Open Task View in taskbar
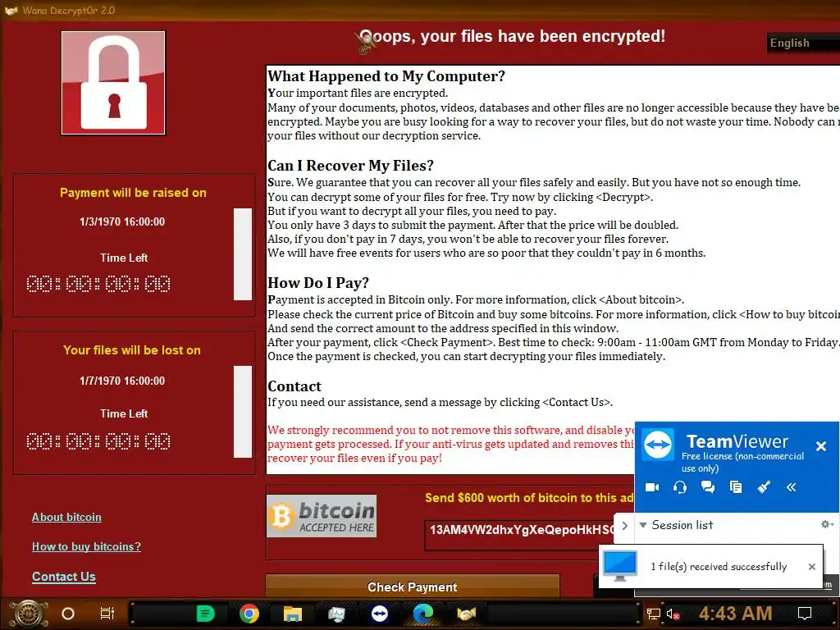The width and height of the screenshot is (840, 630). point(107,614)
